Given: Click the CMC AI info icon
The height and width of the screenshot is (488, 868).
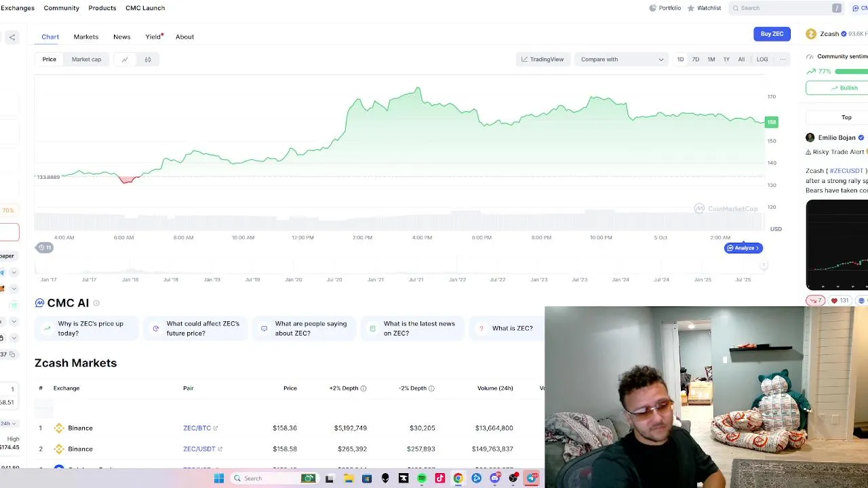Looking at the screenshot, I should coord(96,303).
